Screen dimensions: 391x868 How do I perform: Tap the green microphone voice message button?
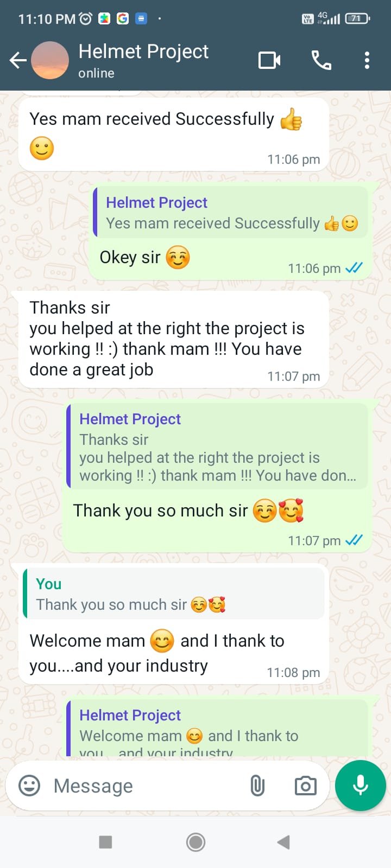[361, 786]
